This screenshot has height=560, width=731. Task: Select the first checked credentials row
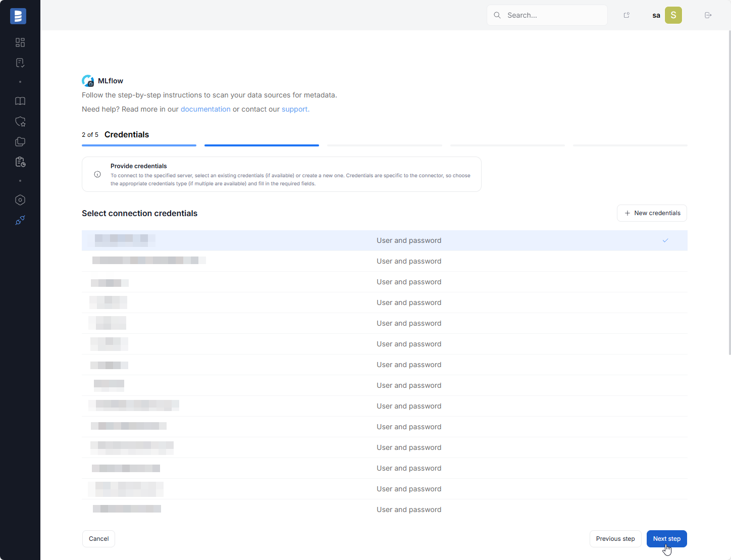coord(384,240)
